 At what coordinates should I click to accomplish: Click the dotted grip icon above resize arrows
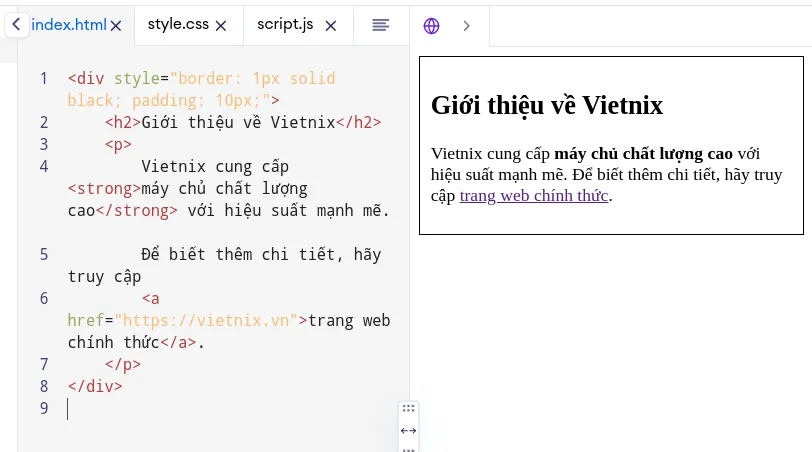pos(409,408)
